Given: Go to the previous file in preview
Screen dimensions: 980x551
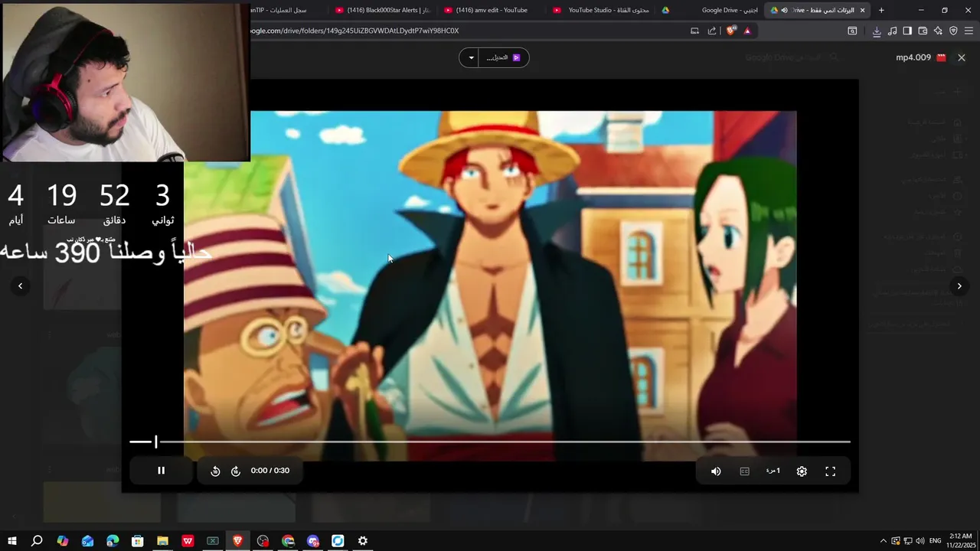Looking at the screenshot, I should point(21,285).
